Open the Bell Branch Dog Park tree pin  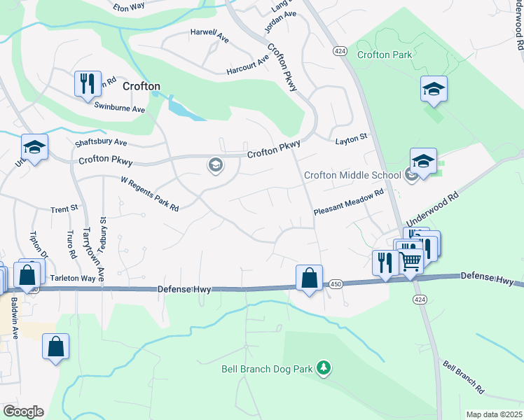(x=323, y=368)
